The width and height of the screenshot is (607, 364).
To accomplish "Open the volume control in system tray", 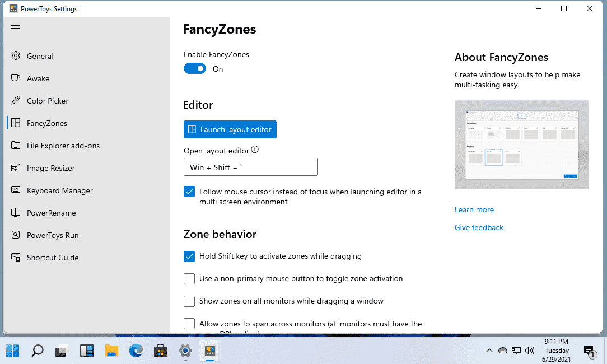I will (530, 351).
